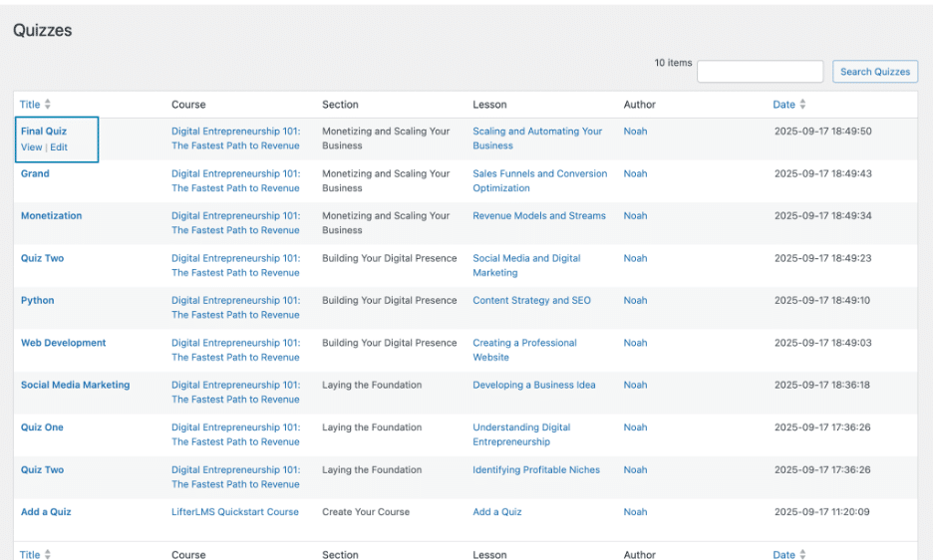Click author Noah in the Add a Quiz row
This screenshot has width=933, height=560.
[x=635, y=512]
